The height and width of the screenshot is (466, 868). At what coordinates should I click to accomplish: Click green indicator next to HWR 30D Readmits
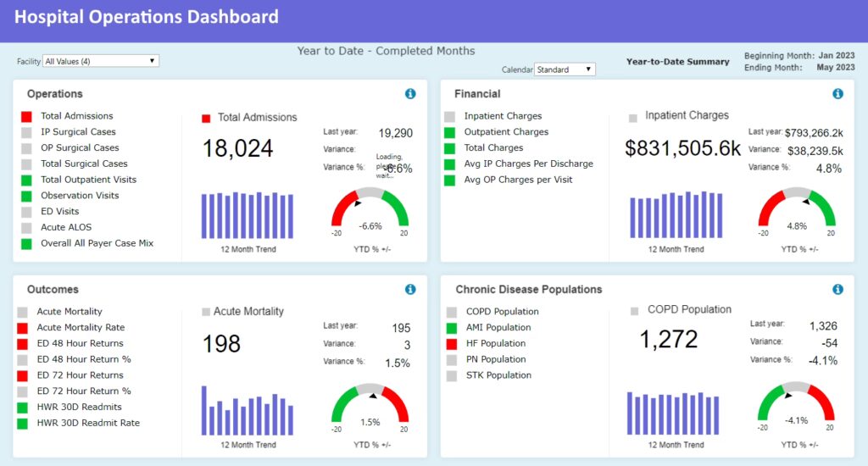[x=22, y=408]
